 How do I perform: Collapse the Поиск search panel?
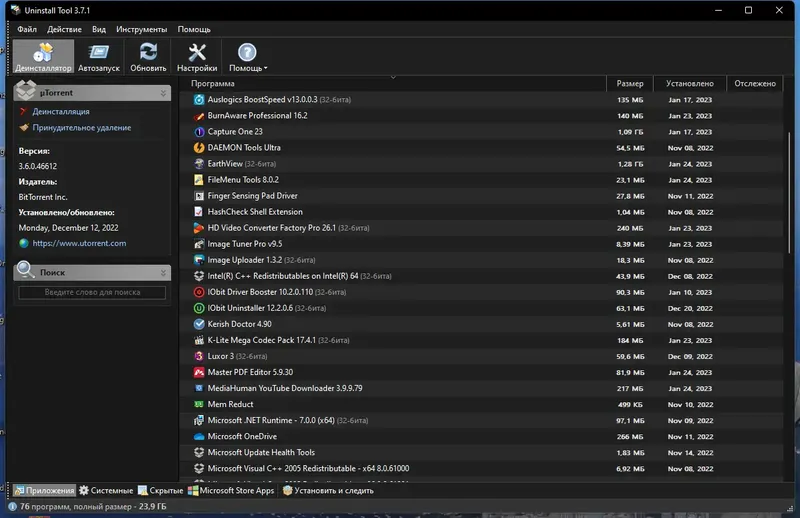pyautogui.click(x=163, y=273)
